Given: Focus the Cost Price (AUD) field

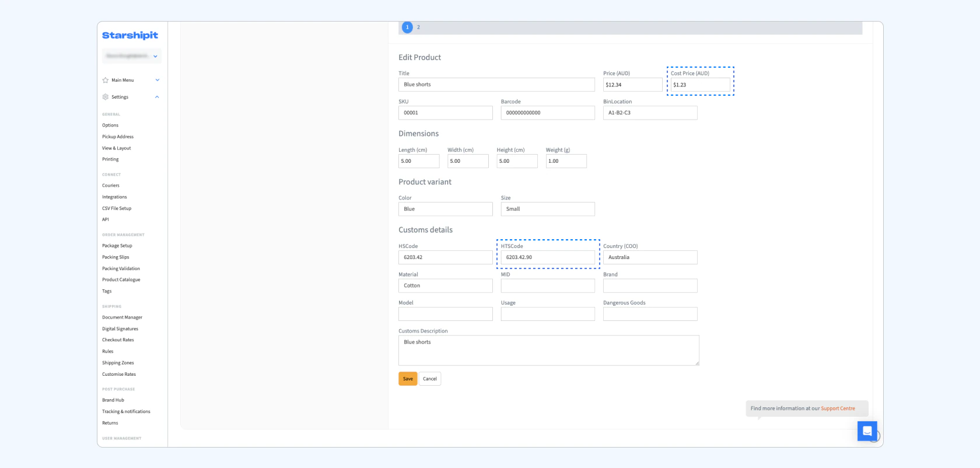Looking at the screenshot, I should tap(699, 85).
